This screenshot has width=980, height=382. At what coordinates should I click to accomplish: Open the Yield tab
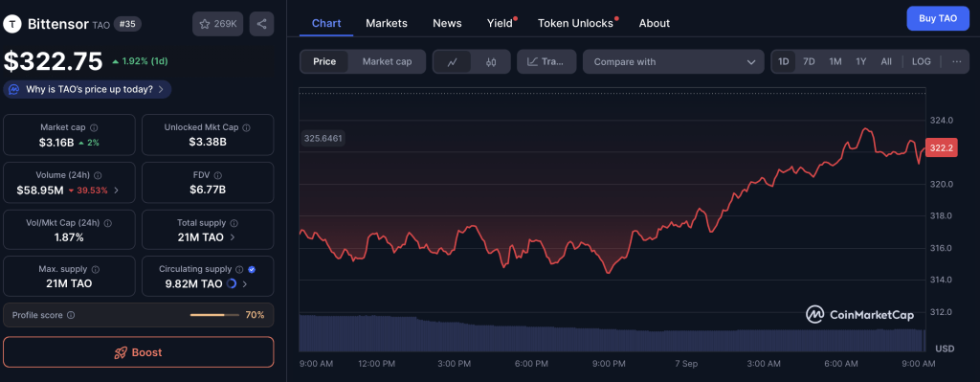click(500, 23)
